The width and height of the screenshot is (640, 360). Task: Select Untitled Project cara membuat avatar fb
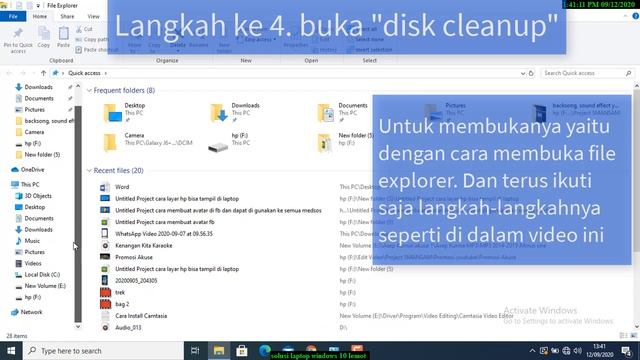[x=164, y=222]
